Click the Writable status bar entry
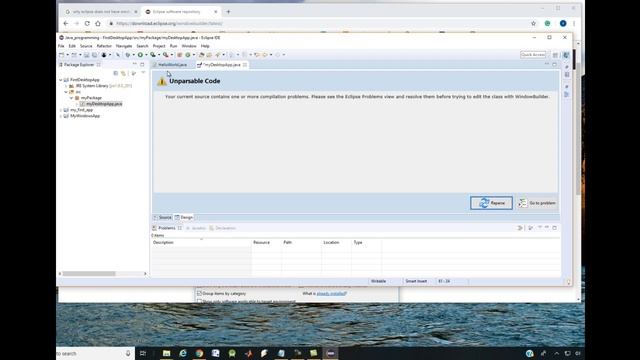The height and width of the screenshot is (360, 640). point(378,281)
